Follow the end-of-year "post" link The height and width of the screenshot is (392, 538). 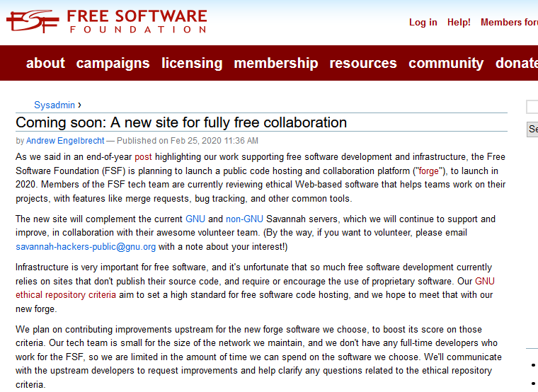pos(143,156)
